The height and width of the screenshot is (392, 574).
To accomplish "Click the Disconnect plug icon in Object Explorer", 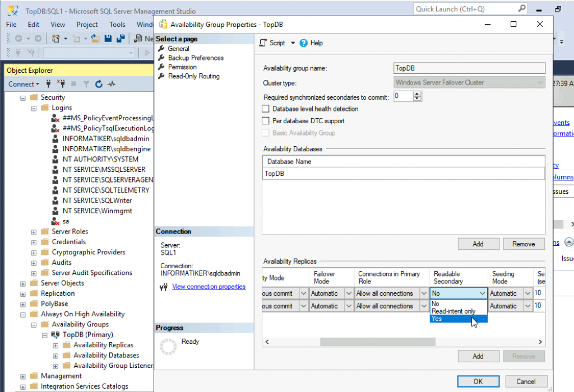I will pyautogui.click(x=61, y=84).
